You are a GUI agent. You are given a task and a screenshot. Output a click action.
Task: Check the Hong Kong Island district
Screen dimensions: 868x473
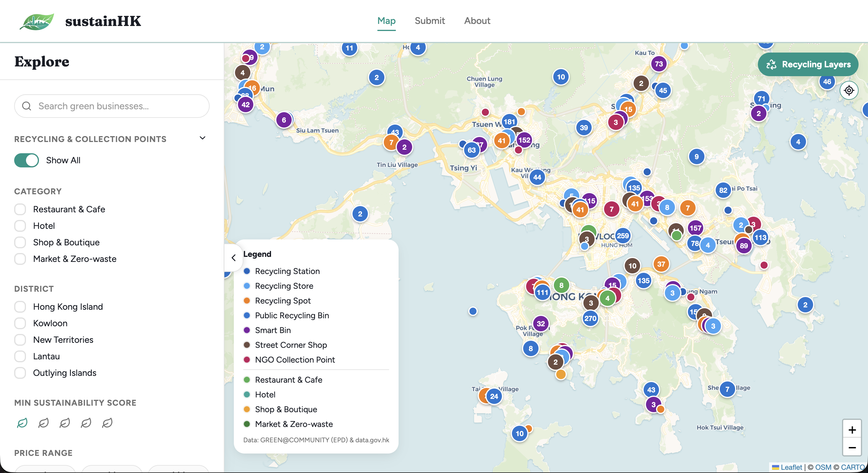[20, 306]
